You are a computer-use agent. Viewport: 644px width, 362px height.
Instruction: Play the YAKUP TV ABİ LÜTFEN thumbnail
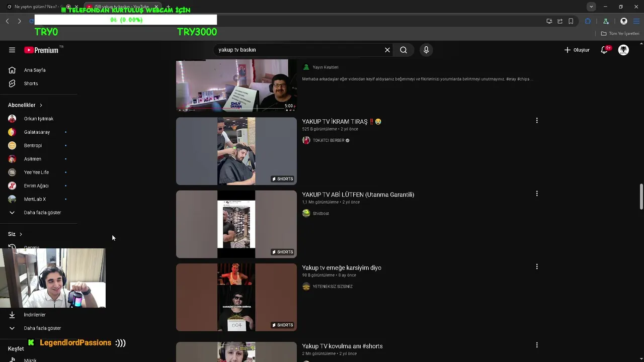point(236,224)
